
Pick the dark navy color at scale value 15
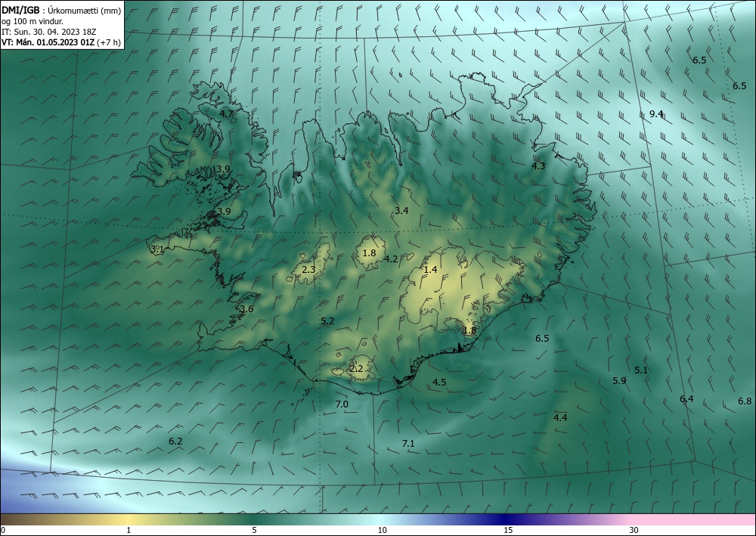click(506, 519)
